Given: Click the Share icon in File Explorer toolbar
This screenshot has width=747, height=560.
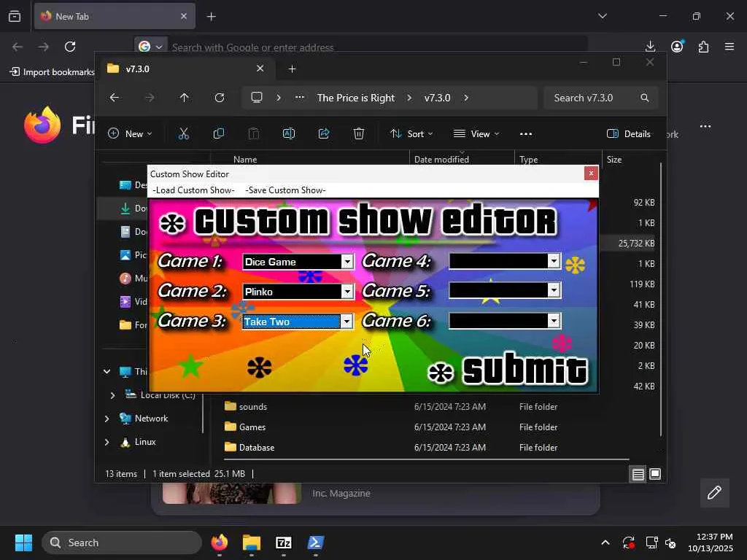Looking at the screenshot, I should point(324,134).
